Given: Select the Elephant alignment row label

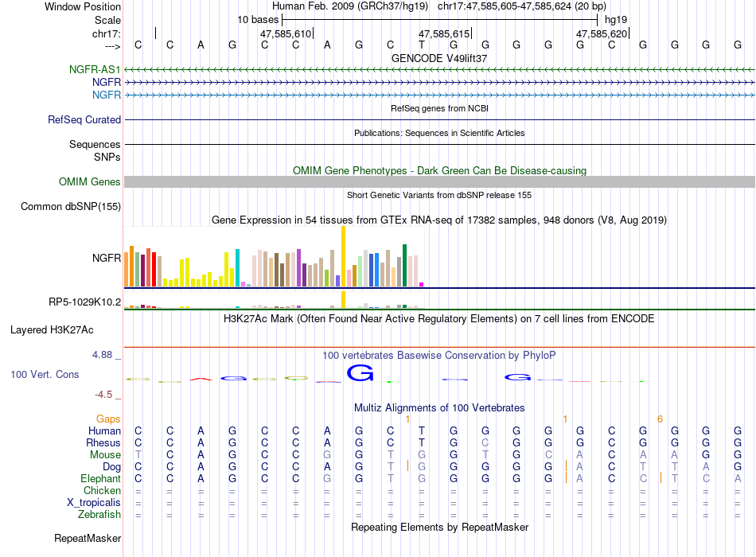Looking at the screenshot, I should pos(100,478).
